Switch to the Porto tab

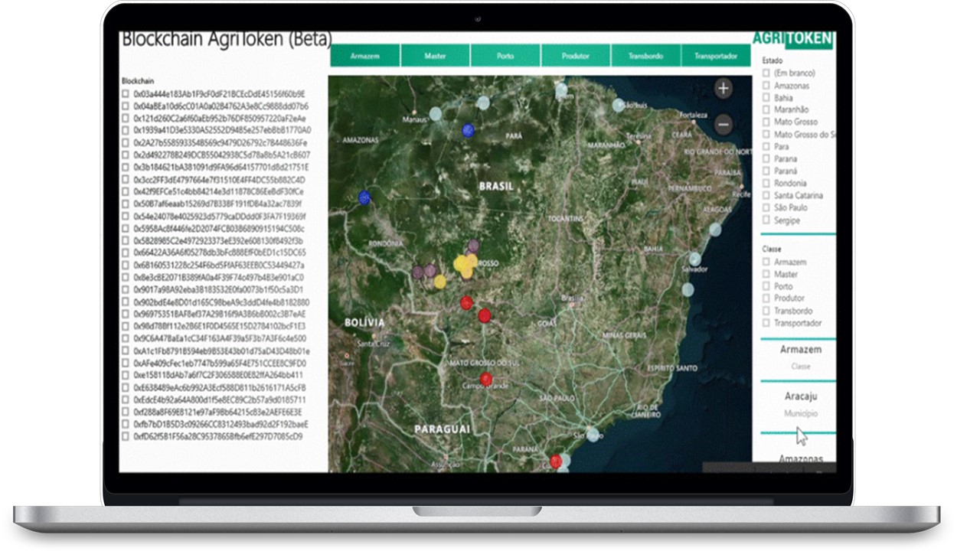pyautogui.click(x=505, y=55)
